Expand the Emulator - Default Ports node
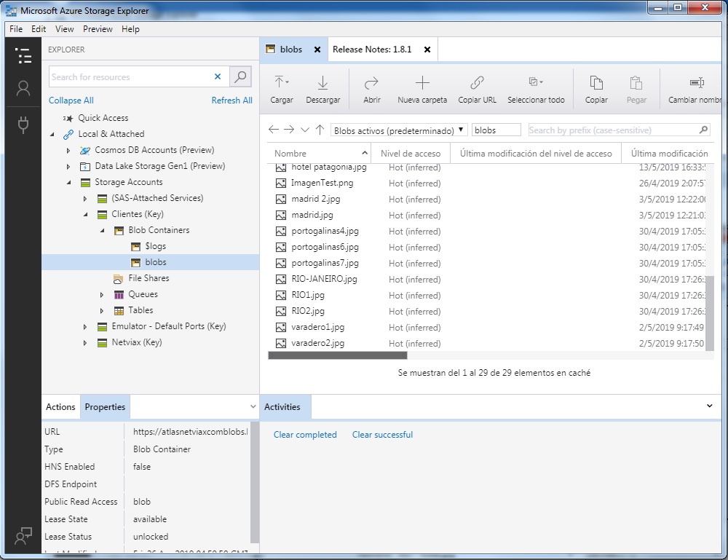 pyautogui.click(x=85, y=326)
